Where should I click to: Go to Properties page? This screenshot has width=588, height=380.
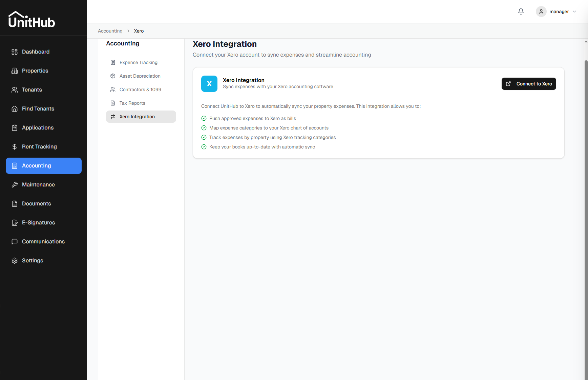click(44, 71)
